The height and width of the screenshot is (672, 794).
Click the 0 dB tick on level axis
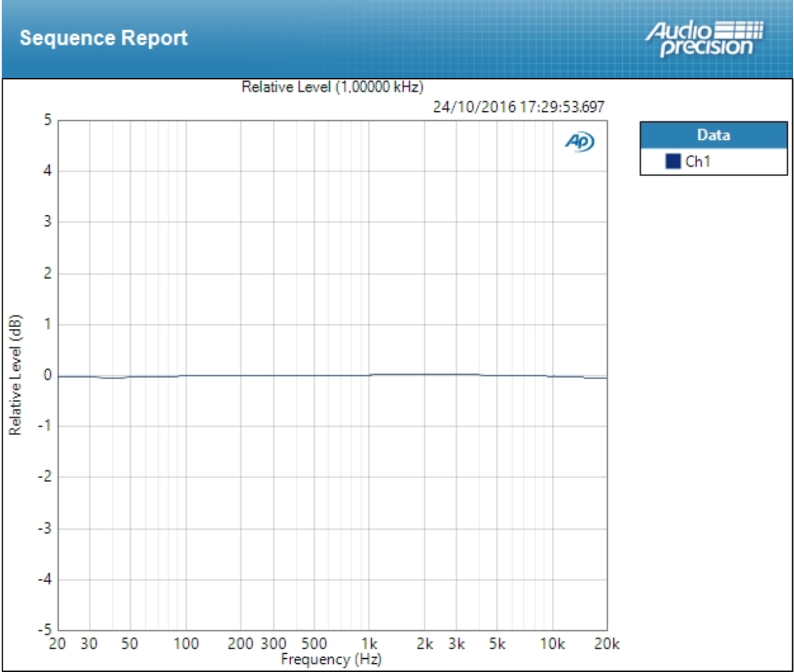click(47, 375)
